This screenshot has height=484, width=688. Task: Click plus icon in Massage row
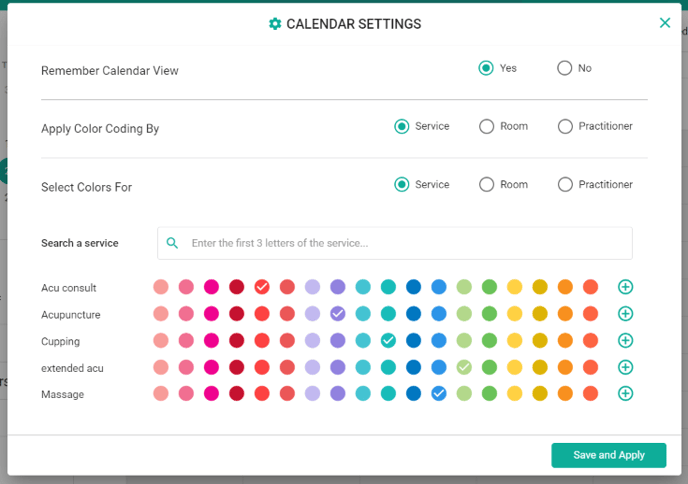click(625, 394)
